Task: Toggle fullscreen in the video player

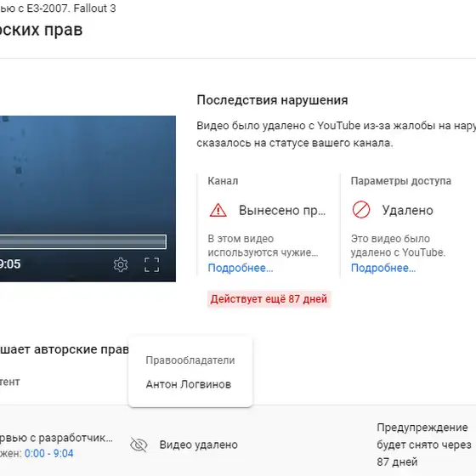Action: 151,264
